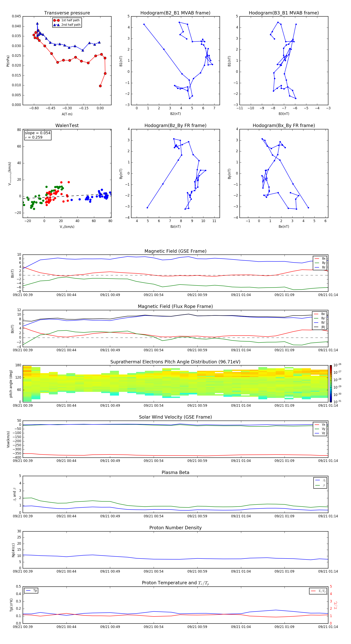Click the "βp and β" y-axis label

(14, 495)
